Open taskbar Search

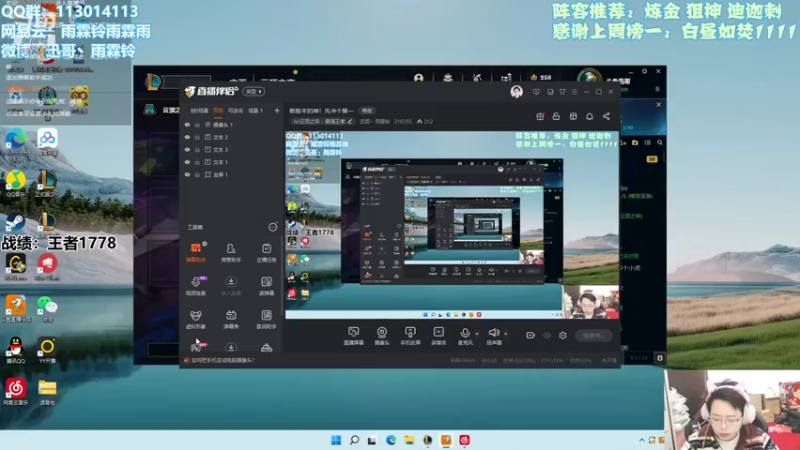click(x=354, y=440)
